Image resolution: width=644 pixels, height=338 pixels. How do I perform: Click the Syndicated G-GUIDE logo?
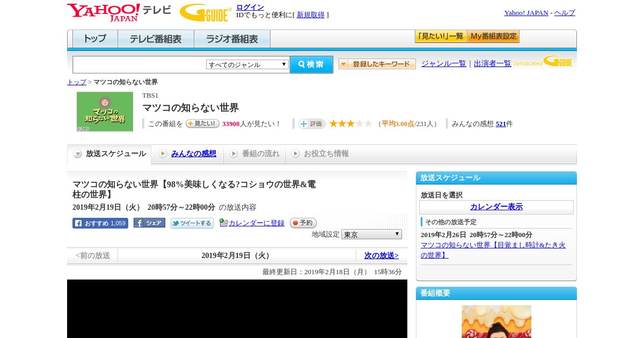(543, 62)
